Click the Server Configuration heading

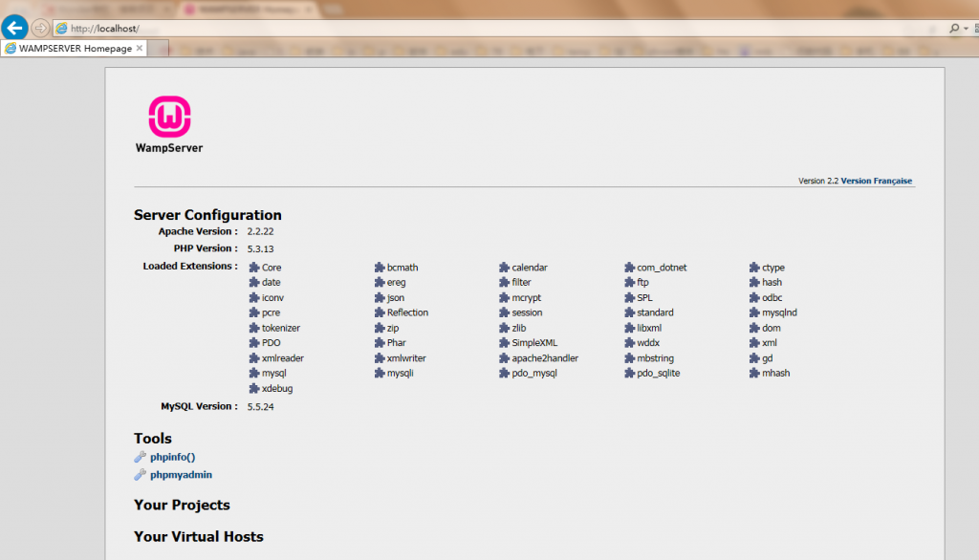(x=207, y=215)
